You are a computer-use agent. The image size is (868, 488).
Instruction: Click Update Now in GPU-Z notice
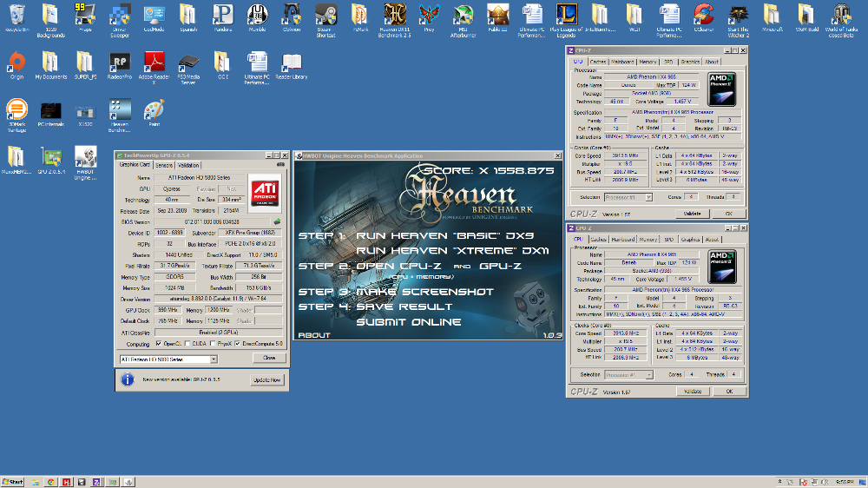267,380
